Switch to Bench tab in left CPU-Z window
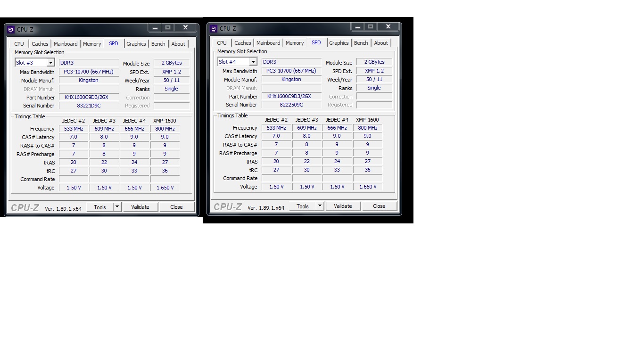 (x=158, y=44)
